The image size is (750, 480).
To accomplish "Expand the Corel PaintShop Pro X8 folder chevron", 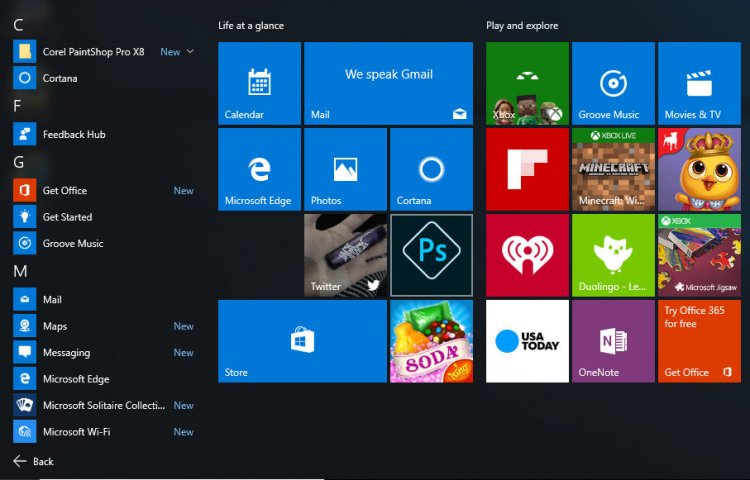I will [x=190, y=52].
